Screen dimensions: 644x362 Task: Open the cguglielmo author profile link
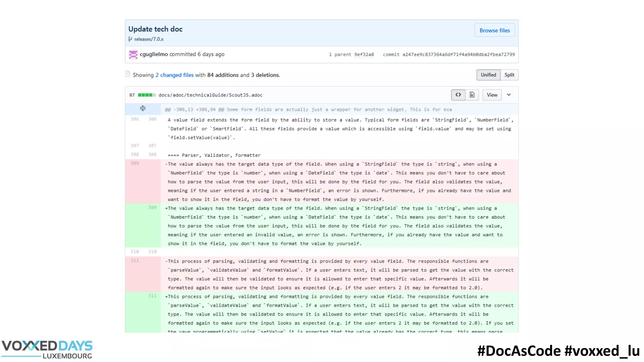pos(154,54)
